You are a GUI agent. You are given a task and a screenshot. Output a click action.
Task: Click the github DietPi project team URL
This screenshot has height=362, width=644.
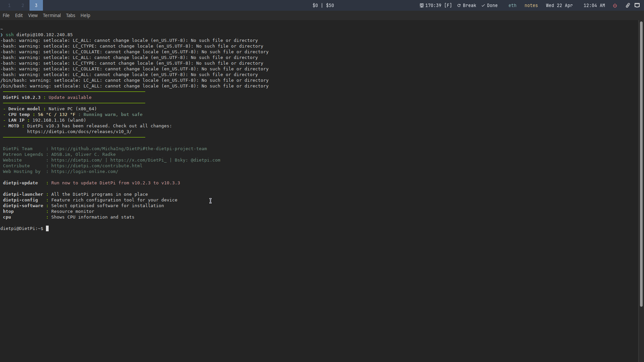129,149
